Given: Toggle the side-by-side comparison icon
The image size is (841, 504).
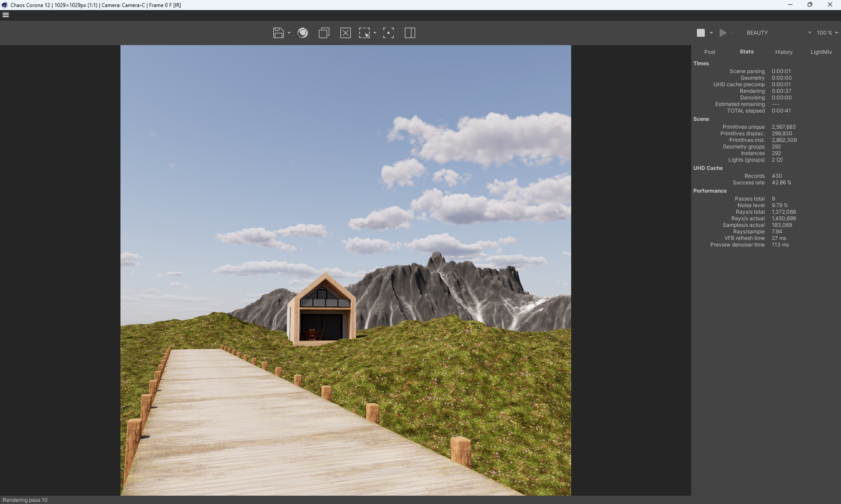Looking at the screenshot, I should [410, 33].
